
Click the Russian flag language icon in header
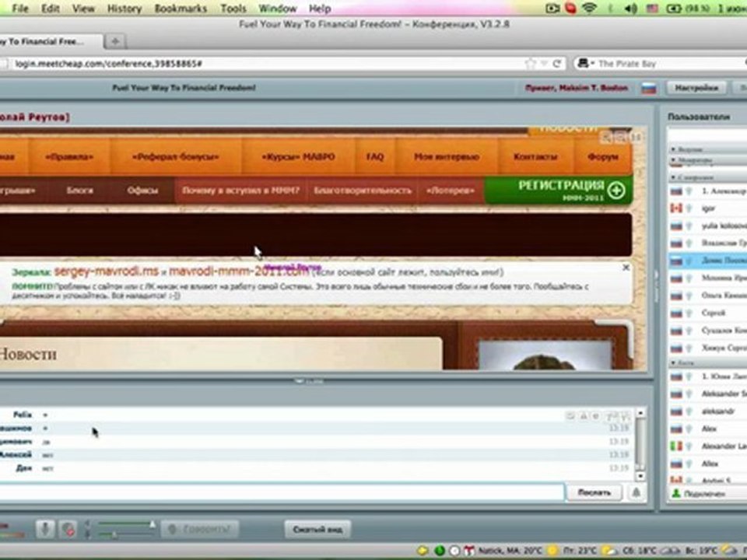(x=648, y=88)
